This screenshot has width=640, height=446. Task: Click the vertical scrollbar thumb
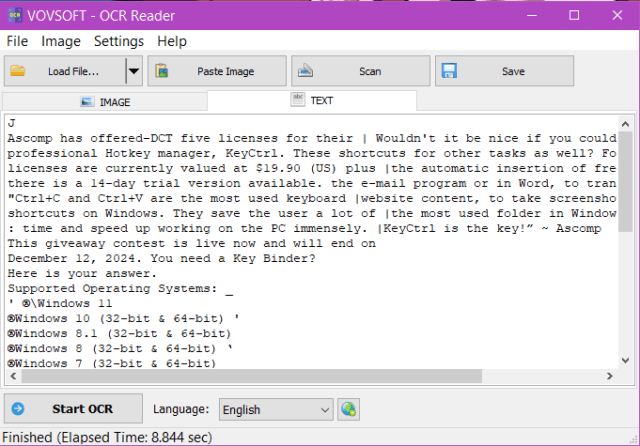pyautogui.click(x=625, y=182)
